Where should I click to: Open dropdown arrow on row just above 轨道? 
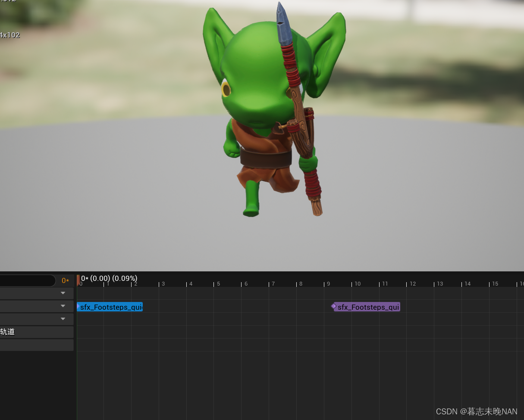click(63, 319)
